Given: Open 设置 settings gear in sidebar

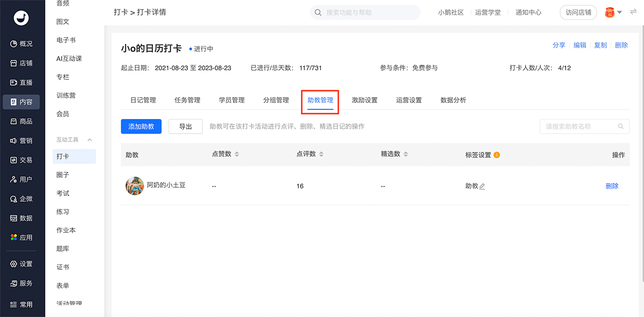Looking at the screenshot, I should 14,264.
